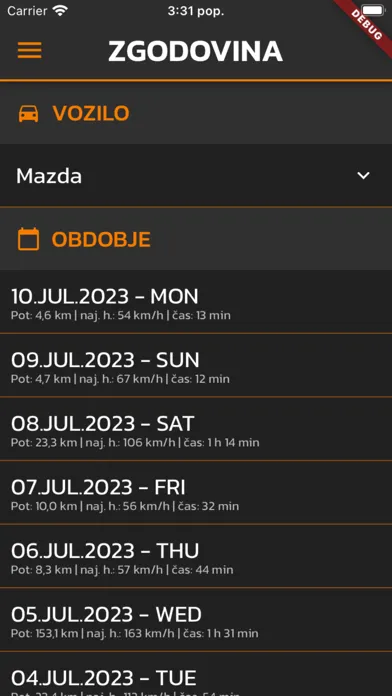Tap the Wi-Fi status icon
This screenshot has height=696, width=392.
[x=59, y=11]
